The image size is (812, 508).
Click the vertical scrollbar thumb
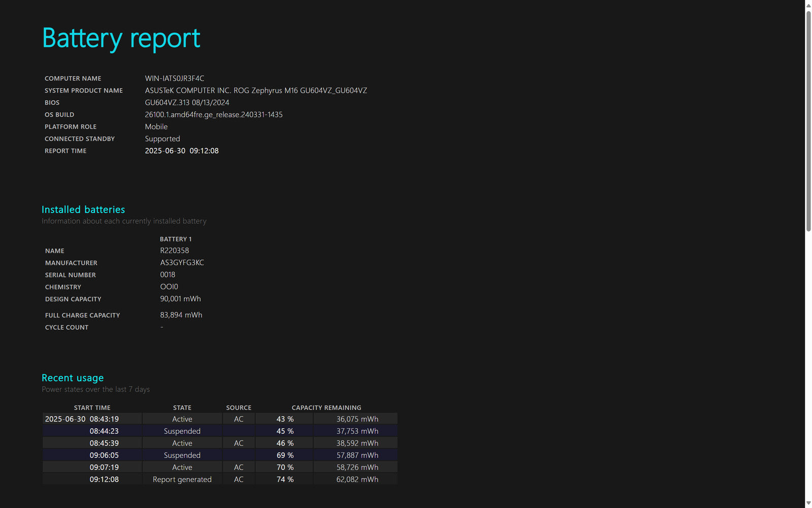808,120
